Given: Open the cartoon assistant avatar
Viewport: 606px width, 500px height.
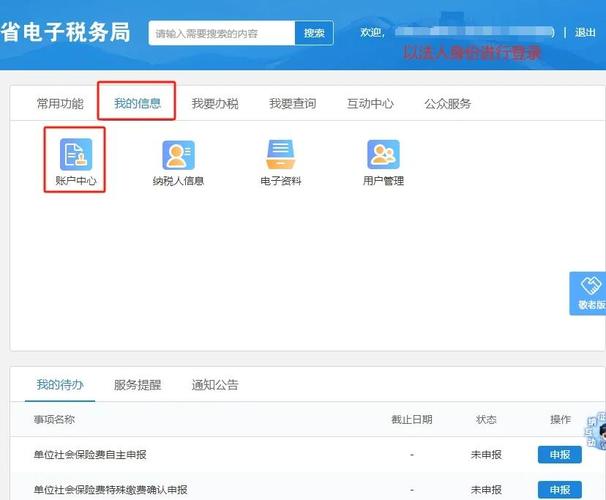Looking at the screenshot, I should [596, 431].
